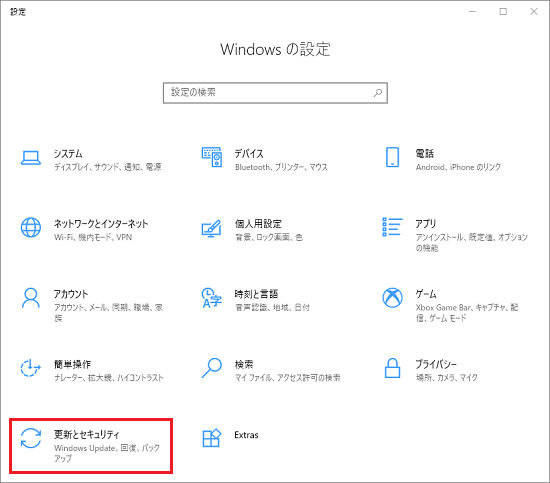Image resolution: width=550 pixels, height=483 pixels.
Task: Open the Extras tiles icon
Action: [212, 438]
